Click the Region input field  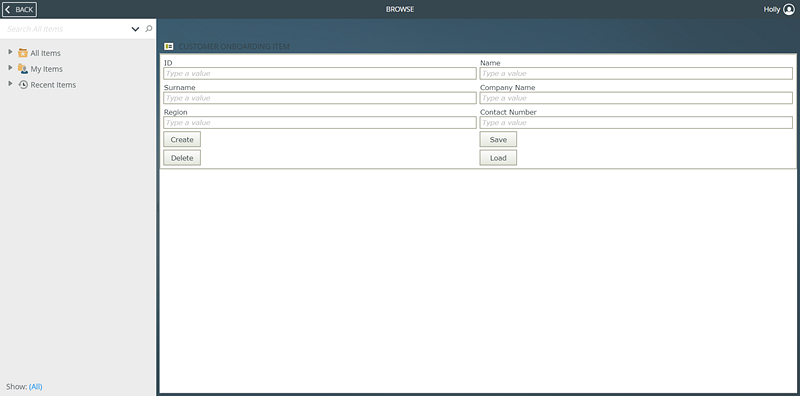click(x=320, y=122)
